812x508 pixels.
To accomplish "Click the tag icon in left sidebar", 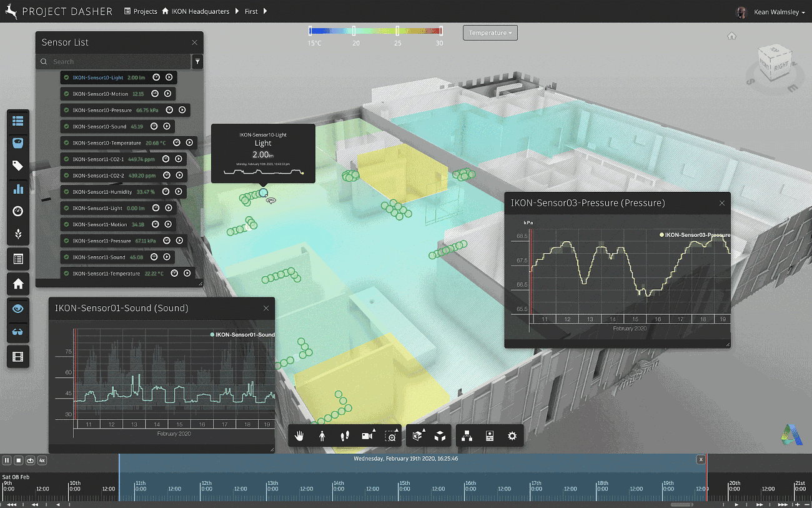I will pyautogui.click(x=18, y=166).
